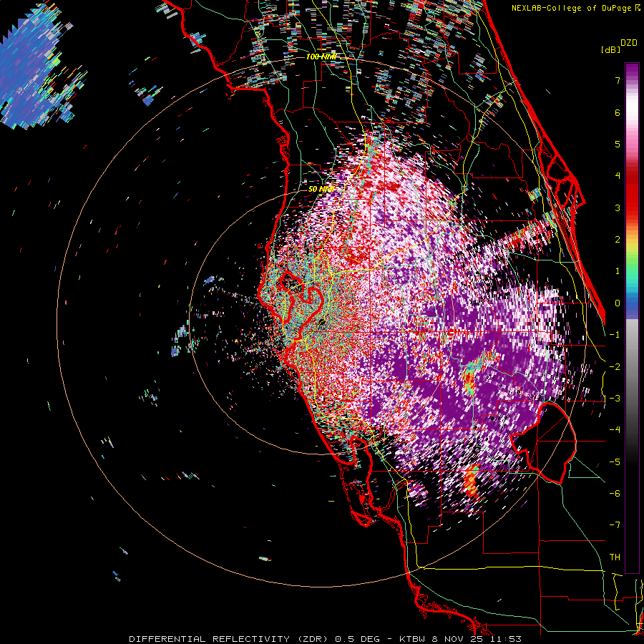Image resolution: width=644 pixels, height=644 pixels.
Task: Click the 2 tick label on color scale
Action: pos(618,240)
